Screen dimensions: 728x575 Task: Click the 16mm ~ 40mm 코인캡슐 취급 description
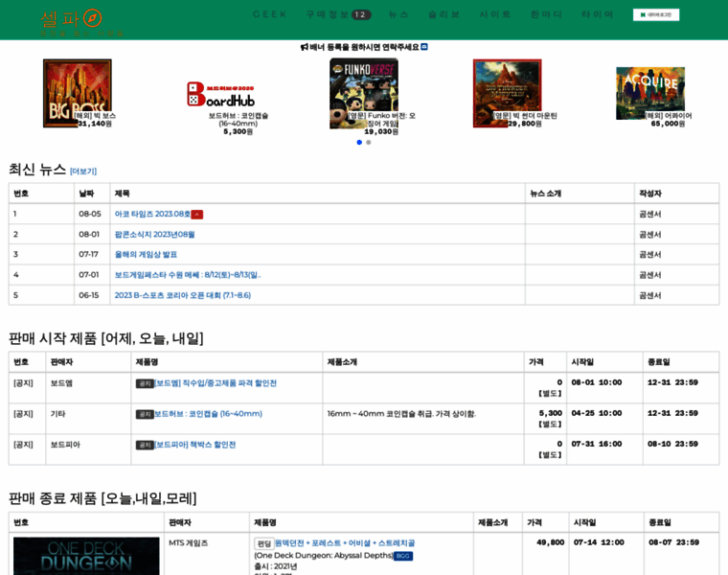(x=401, y=414)
